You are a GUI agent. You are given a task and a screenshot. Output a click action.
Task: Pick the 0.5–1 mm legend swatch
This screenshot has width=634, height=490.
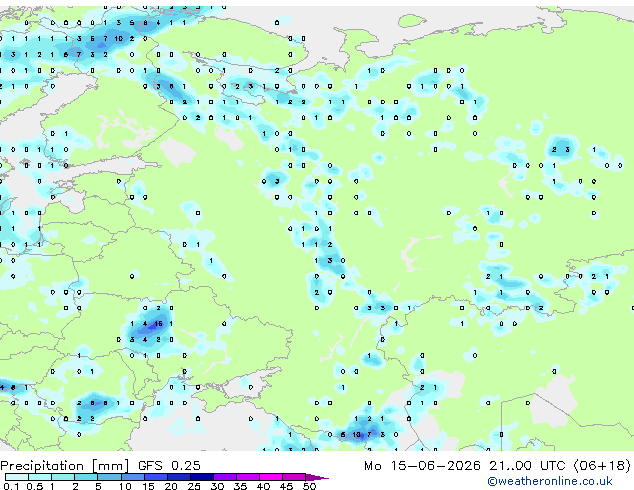click(40, 477)
